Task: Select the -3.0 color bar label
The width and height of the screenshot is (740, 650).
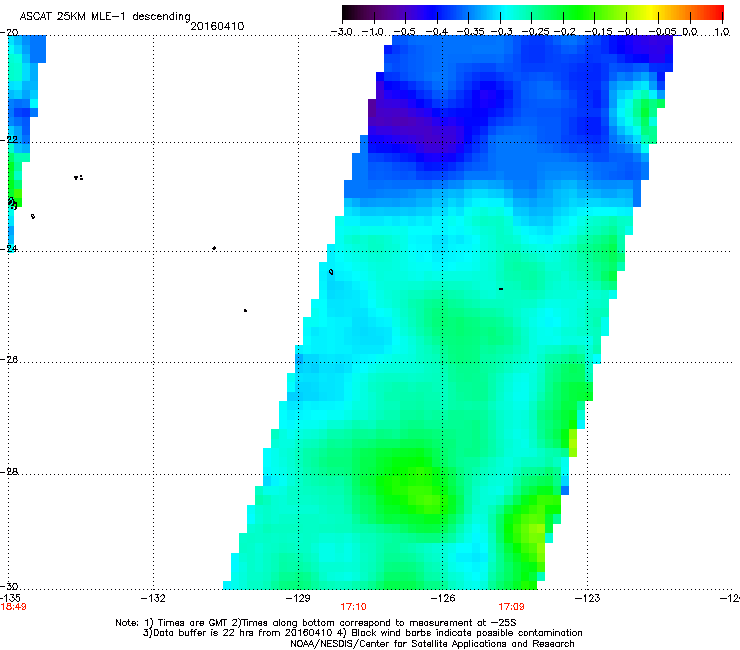Action: [342, 32]
